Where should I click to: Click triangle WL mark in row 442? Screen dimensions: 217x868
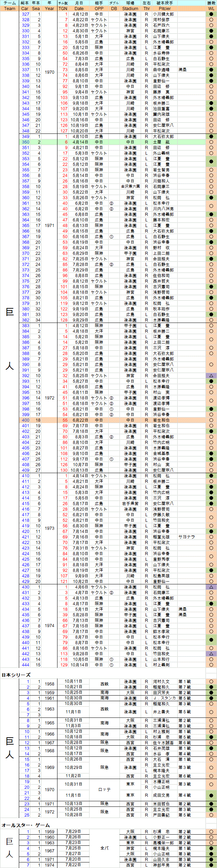(211, 654)
